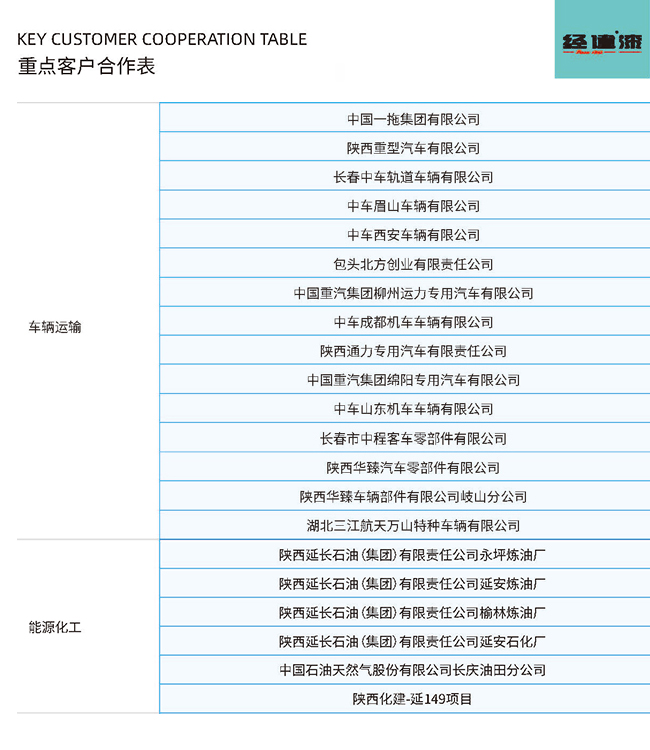Screen dimensions: 650x750
Task: Choose the 中车眉山车辆有限公司 row
Action: coord(413,206)
